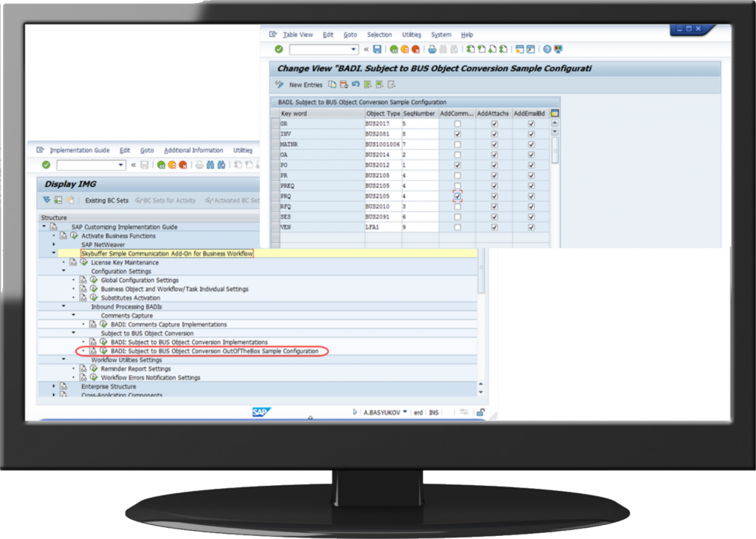
Task: Click Existing BC Sets button
Action: point(106,201)
